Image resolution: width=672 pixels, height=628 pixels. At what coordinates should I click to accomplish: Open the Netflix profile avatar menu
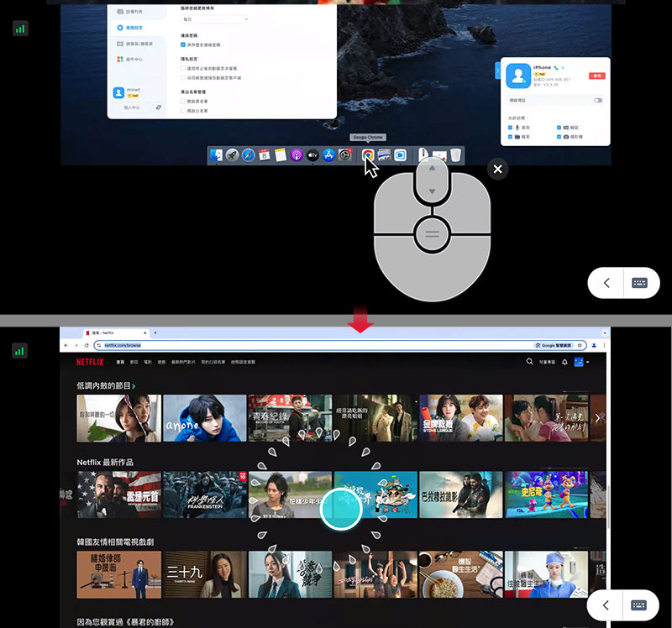(x=578, y=362)
